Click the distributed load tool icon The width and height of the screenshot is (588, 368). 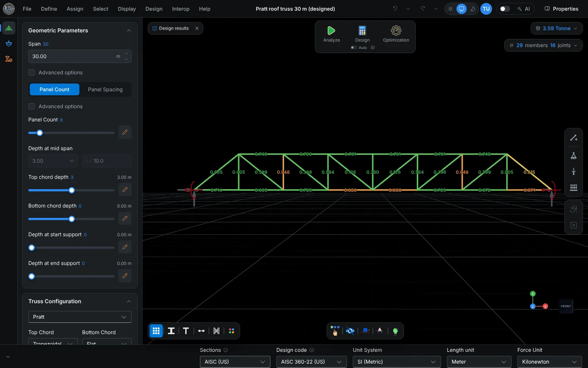[574, 188]
